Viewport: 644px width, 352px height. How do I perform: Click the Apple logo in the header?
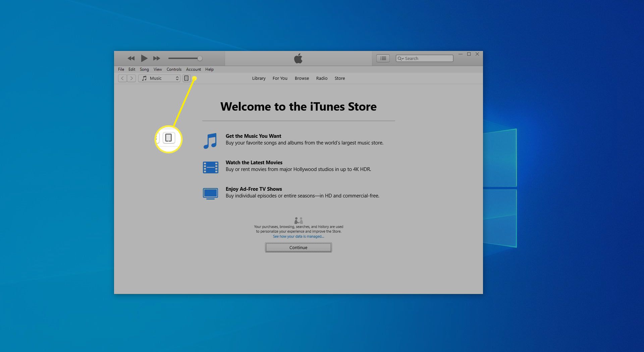[x=298, y=58]
